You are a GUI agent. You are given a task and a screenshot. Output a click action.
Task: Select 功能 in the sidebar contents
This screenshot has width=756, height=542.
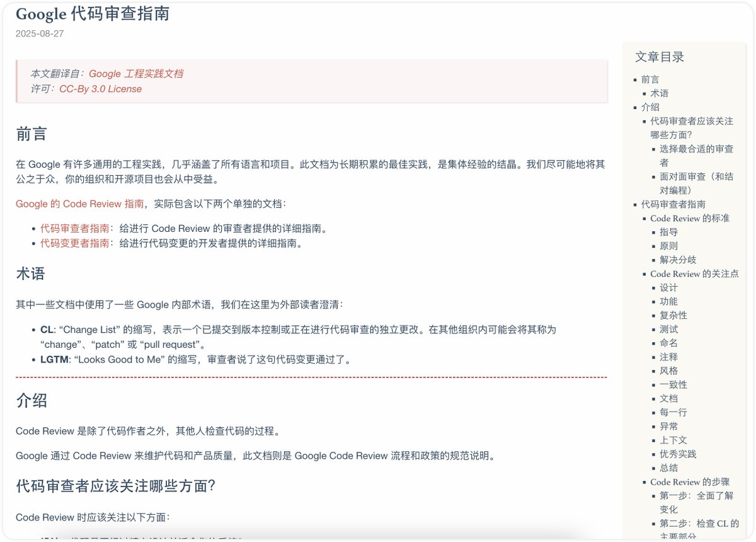669,301
